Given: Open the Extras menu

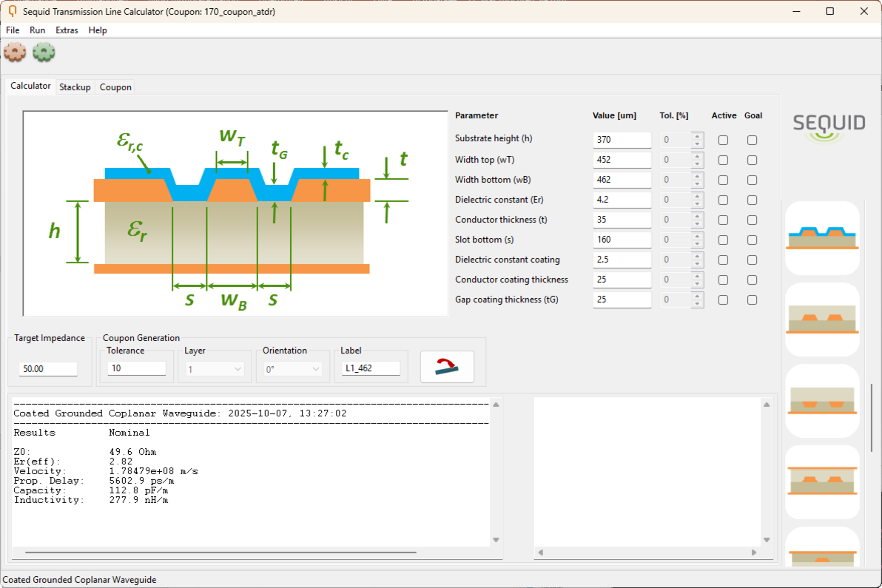Looking at the screenshot, I should tap(67, 30).
